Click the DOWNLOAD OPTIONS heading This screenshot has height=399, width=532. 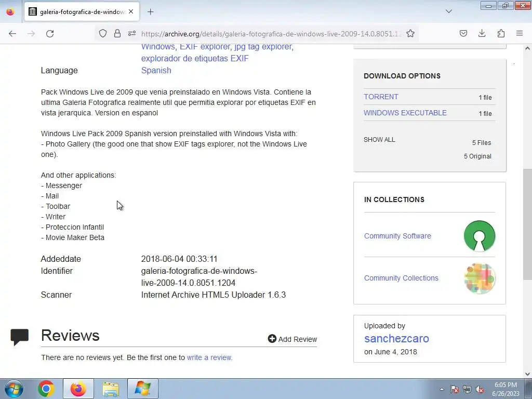tap(402, 76)
